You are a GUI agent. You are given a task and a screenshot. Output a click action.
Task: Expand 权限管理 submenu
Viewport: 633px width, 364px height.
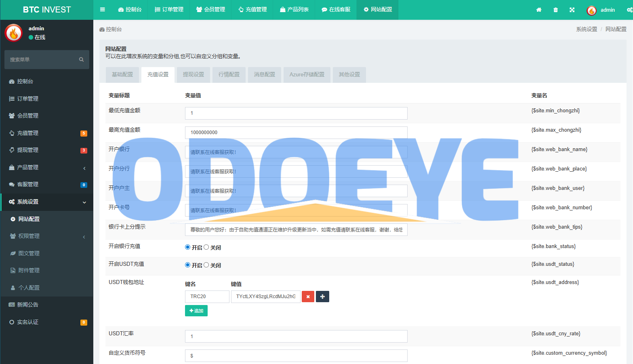click(x=47, y=236)
